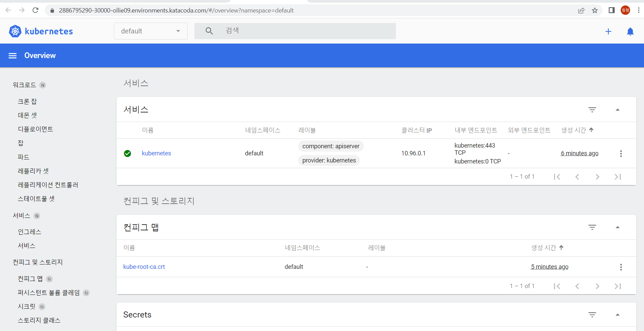Click filter icon in 서비스 card
Screen dimensions: 644x331
click(x=592, y=110)
